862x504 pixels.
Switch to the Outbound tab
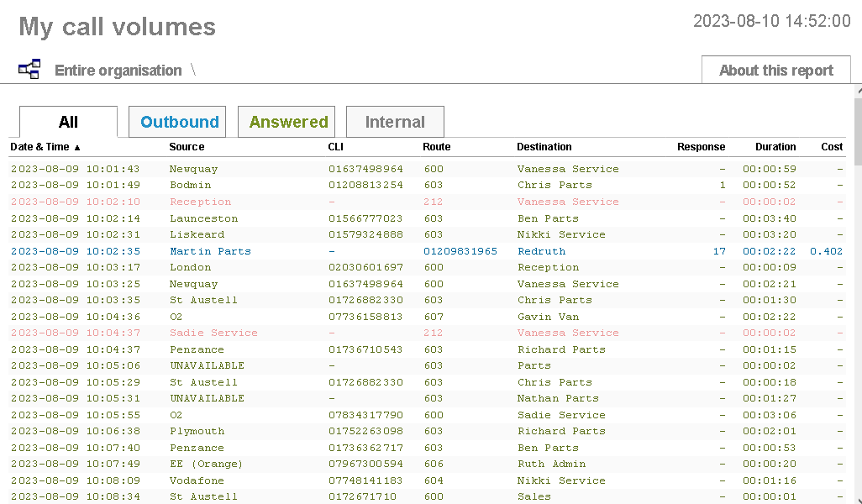tap(179, 122)
